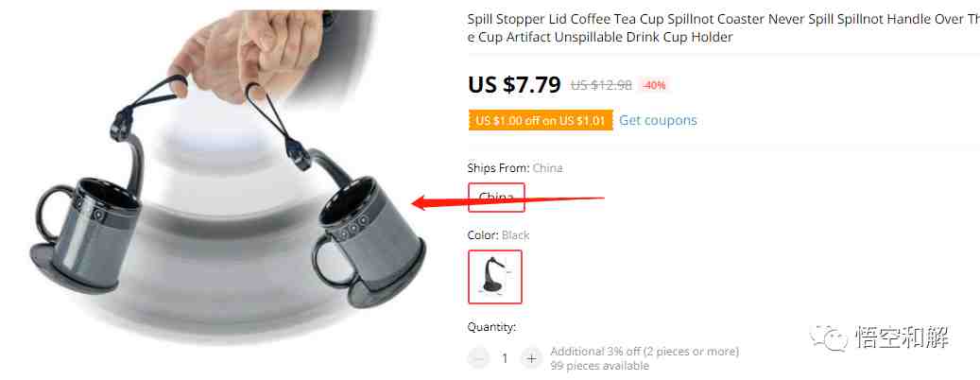Click the Additional 3% off notice
Viewport: 980px width, 380px height.
click(645, 352)
